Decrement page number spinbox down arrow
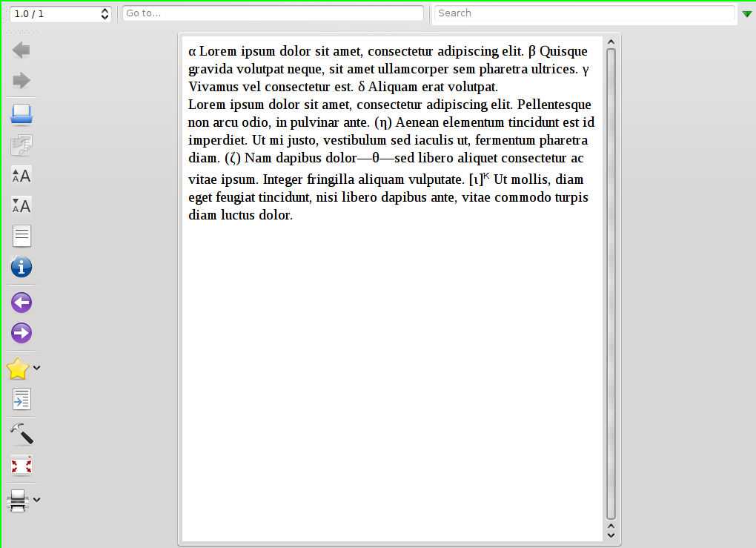The image size is (756, 548). pyautogui.click(x=105, y=17)
